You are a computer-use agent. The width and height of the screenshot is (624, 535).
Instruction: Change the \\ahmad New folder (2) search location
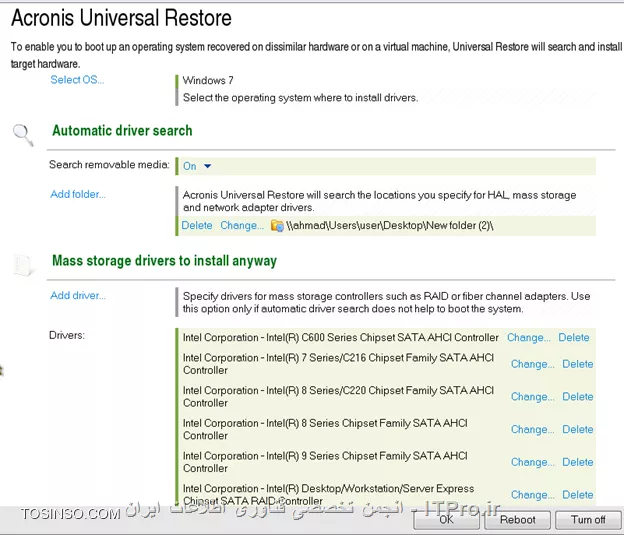tap(242, 225)
